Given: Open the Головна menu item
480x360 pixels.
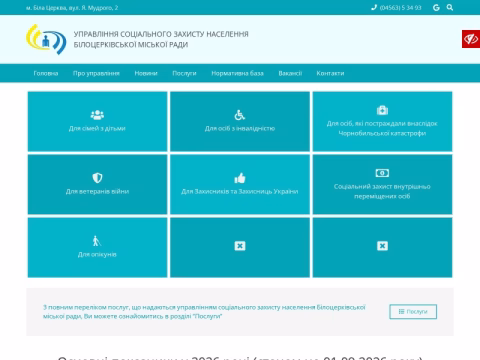Looking at the screenshot, I should [x=46, y=73].
